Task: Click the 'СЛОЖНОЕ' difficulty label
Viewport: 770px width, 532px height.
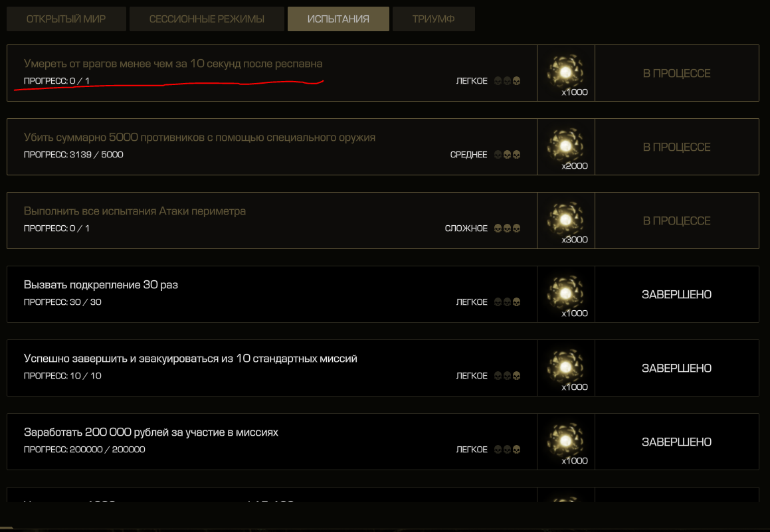Action: pyautogui.click(x=466, y=228)
